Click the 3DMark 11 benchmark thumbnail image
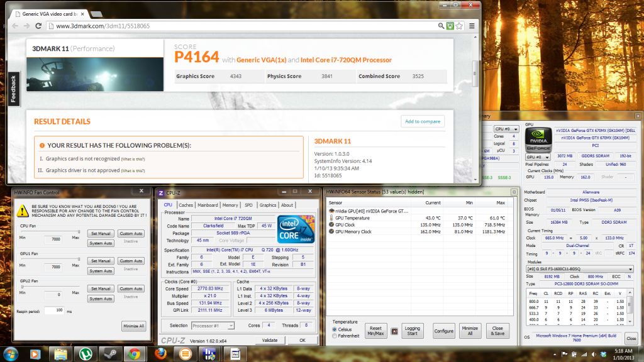644x362 pixels. pos(95,74)
